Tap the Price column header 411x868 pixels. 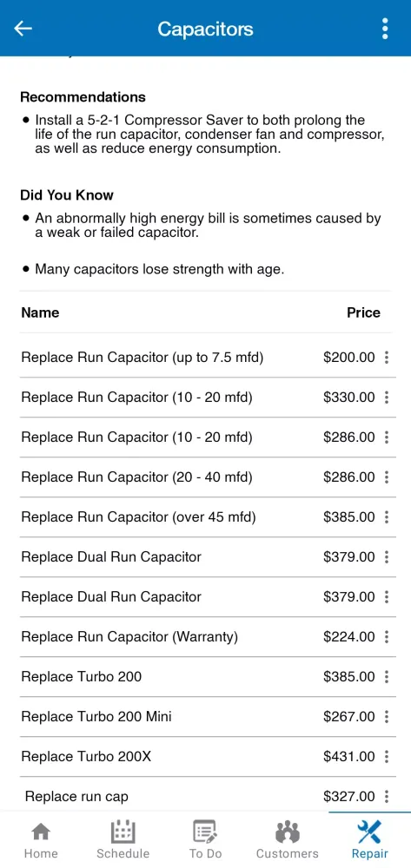[363, 312]
